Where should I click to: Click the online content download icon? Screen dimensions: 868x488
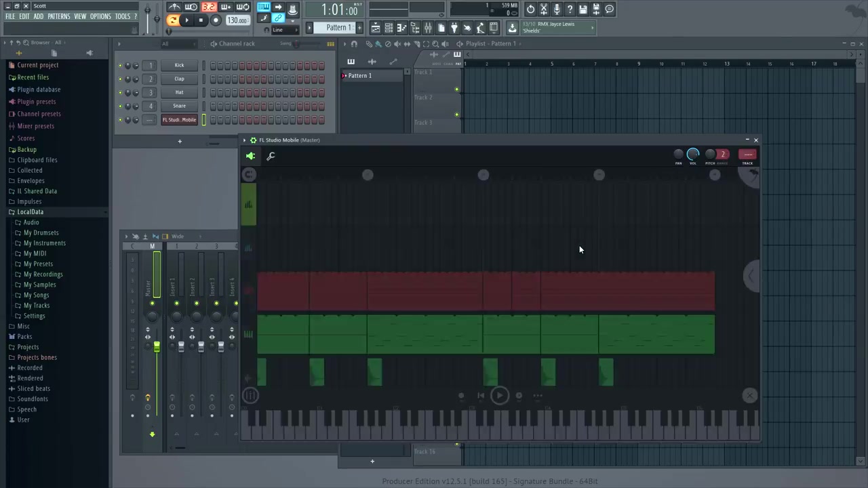512,28
